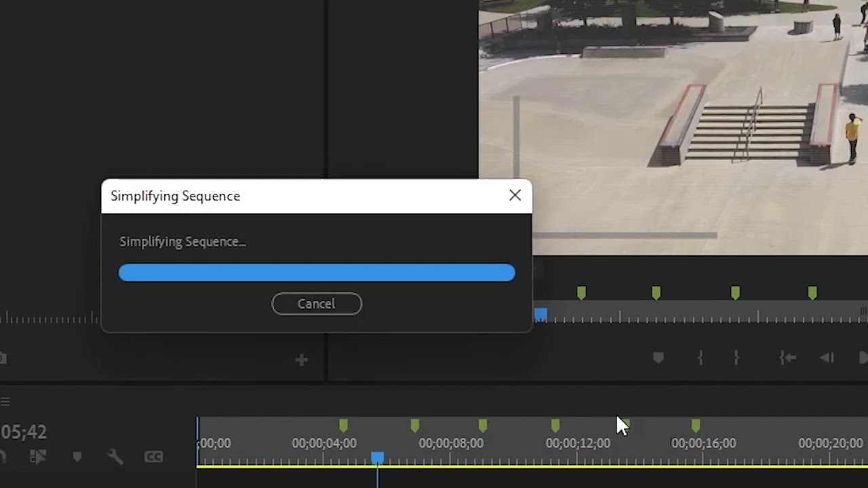Click Add Marker in Program Monitor controls
Viewport: 868px width, 488px height.
658,358
